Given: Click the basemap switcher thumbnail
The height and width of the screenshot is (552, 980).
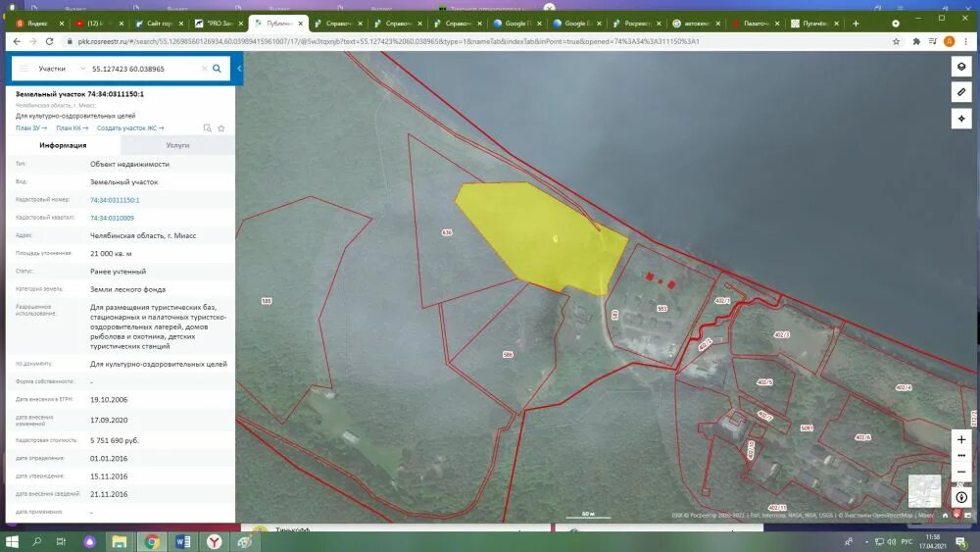Looking at the screenshot, I should pos(924,491).
